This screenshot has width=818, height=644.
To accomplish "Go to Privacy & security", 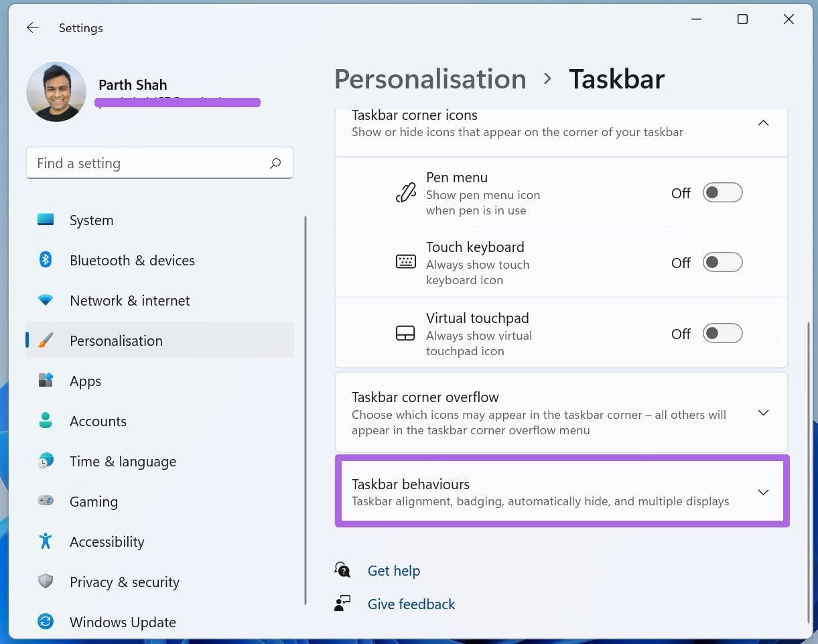I will pos(159,582).
